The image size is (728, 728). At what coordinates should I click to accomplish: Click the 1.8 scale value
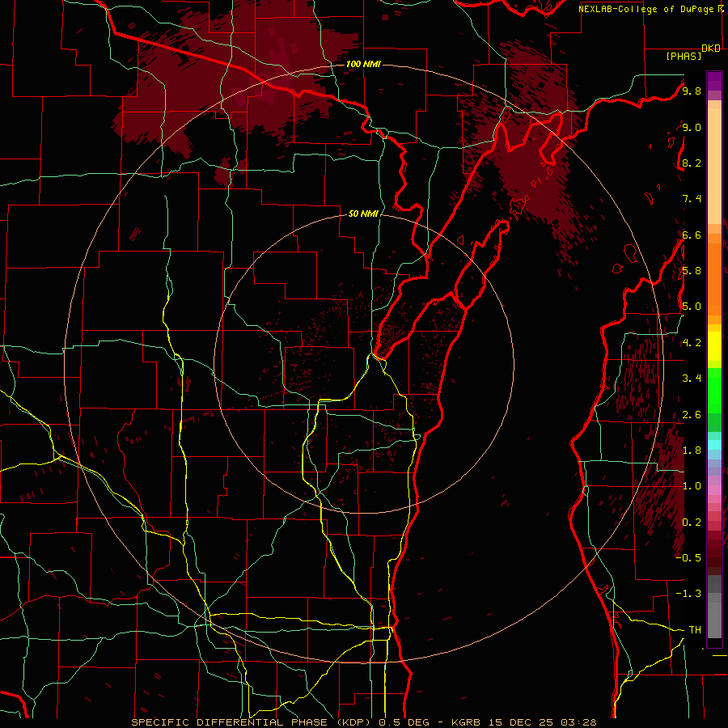pos(692,451)
